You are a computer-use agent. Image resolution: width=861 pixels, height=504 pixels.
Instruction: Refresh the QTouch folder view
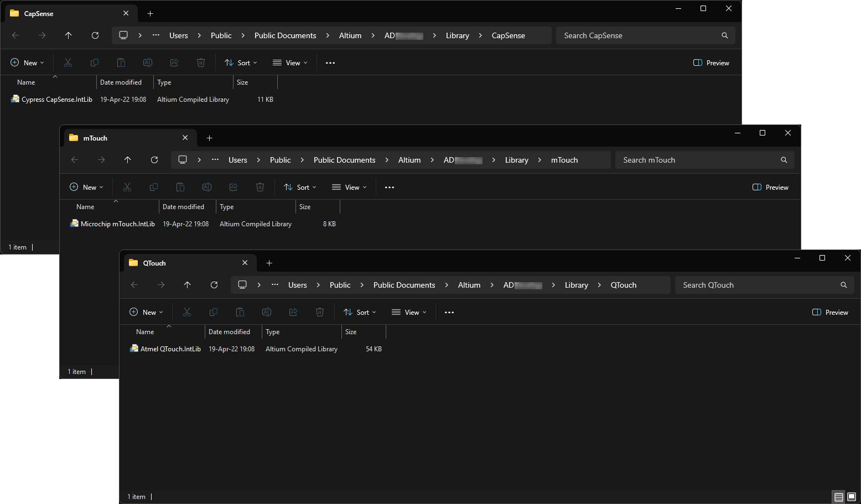tap(214, 285)
